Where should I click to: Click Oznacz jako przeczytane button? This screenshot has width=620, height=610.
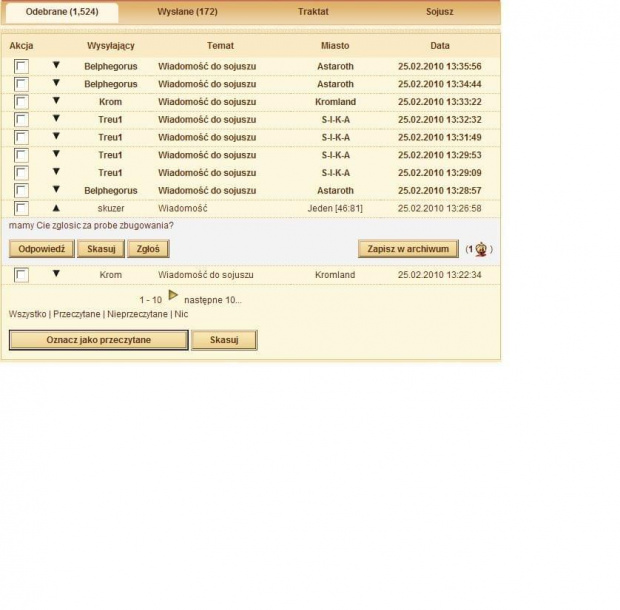(98, 340)
